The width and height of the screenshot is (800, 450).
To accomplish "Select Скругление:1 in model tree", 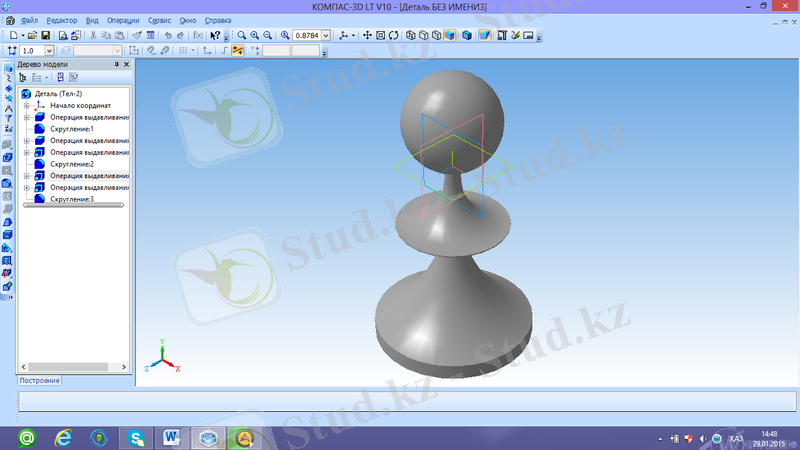I will coord(70,129).
